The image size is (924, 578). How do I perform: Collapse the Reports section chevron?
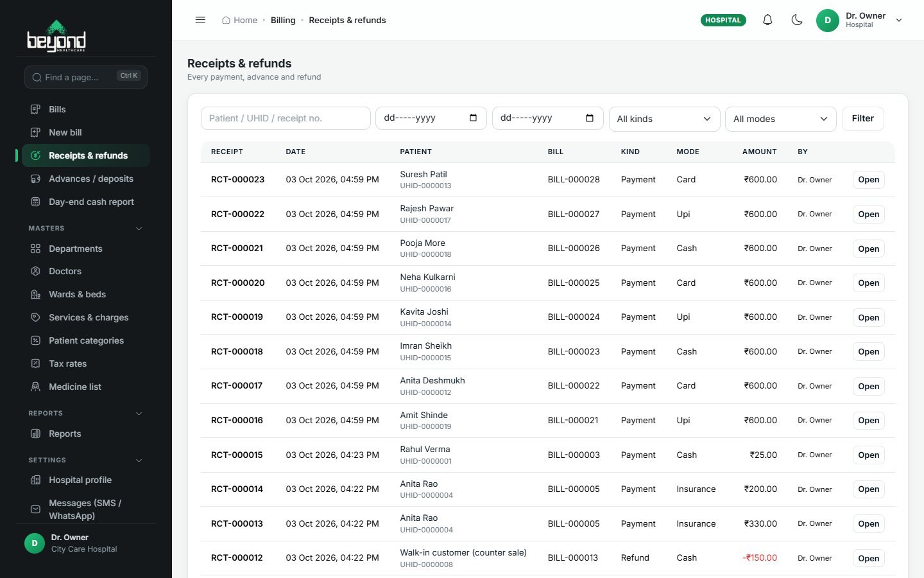139,414
